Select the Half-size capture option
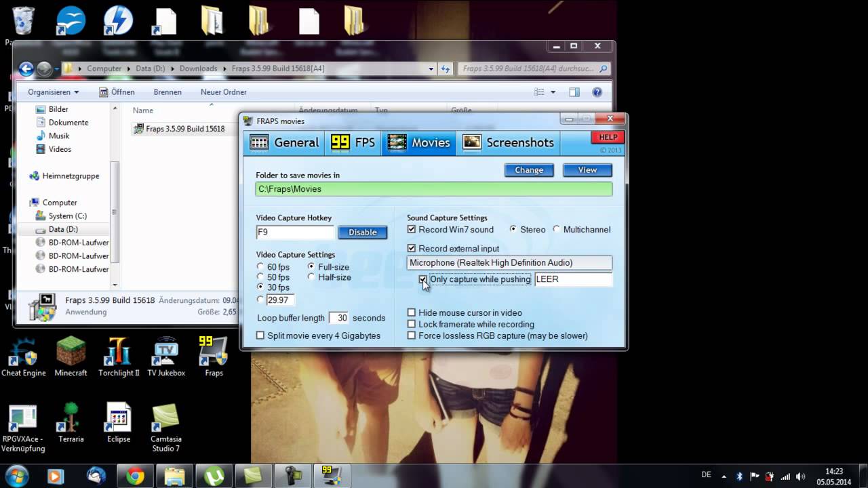Screen dimensions: 868x488 [311, 277]
